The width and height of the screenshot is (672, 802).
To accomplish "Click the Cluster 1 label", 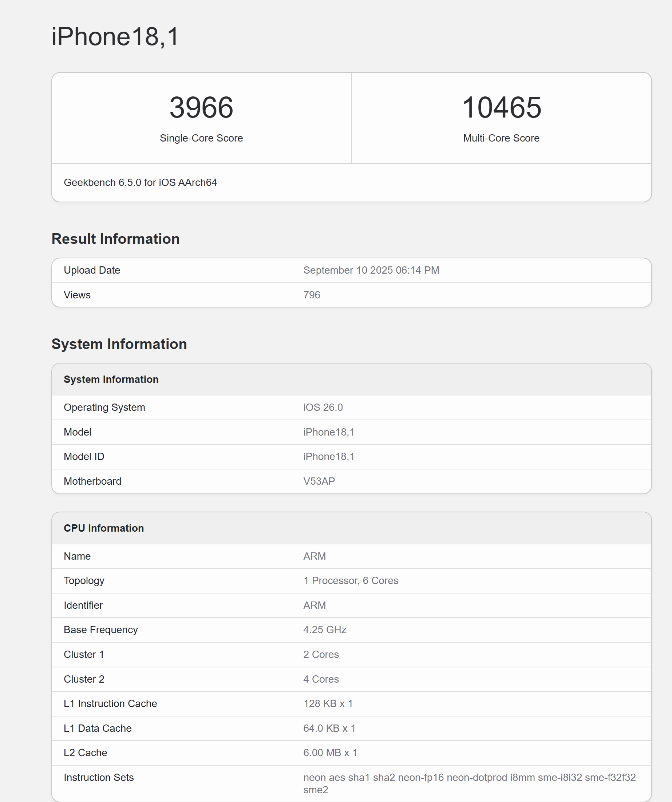I will [x=84, y=655].
